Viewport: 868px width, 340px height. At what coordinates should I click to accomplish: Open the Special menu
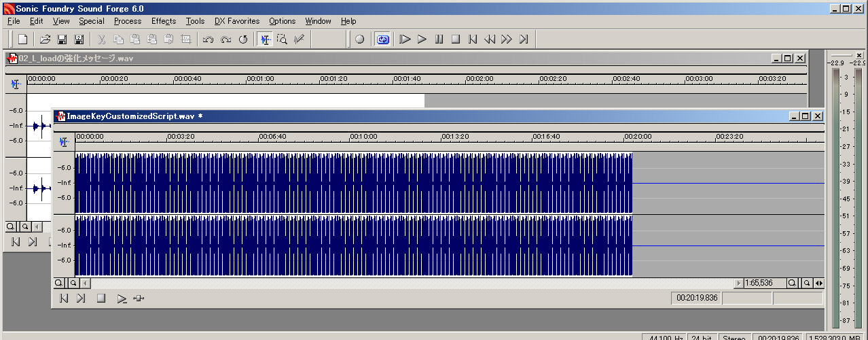coord(92,21)
